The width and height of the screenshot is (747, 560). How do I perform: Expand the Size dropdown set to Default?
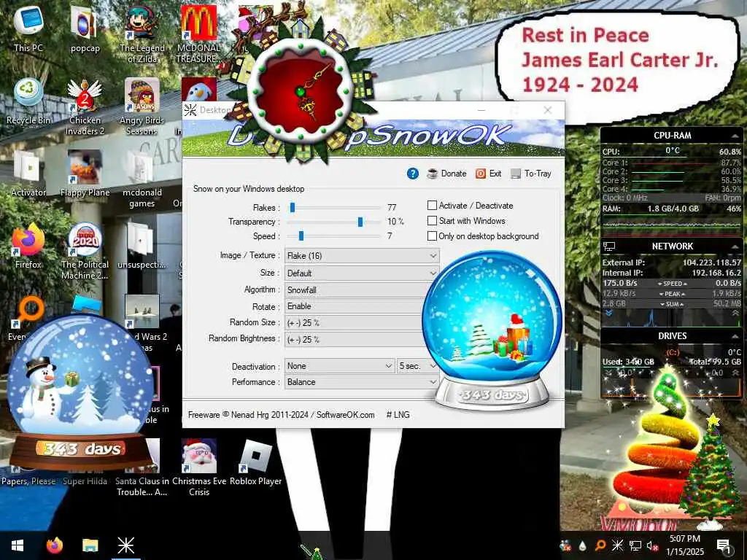tap(362, 273)
